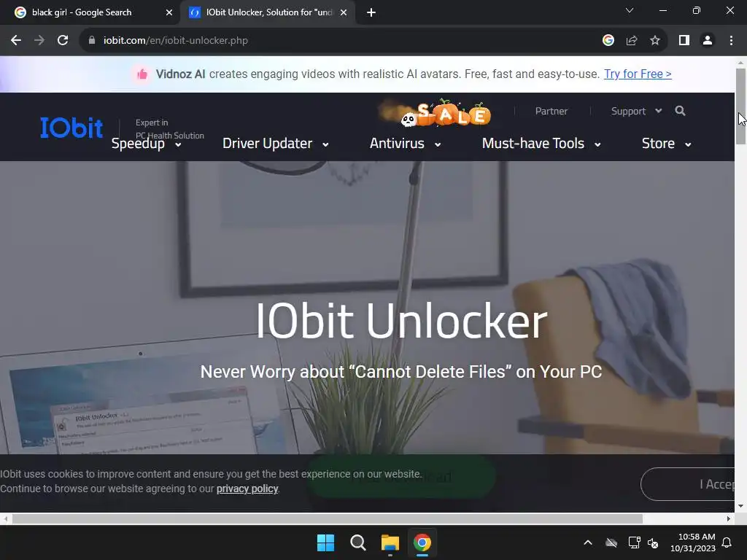Click the address bar URL field

pos(343,41)
